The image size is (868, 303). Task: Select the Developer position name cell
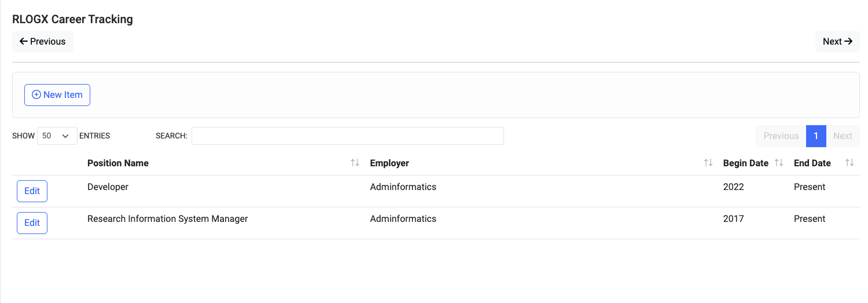pos(108,187)
